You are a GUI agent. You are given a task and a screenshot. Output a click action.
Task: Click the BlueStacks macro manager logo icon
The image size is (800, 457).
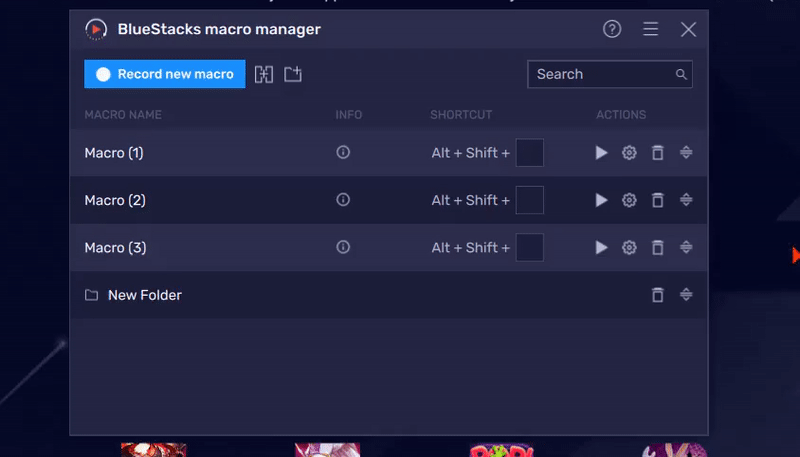coord(96,29)
